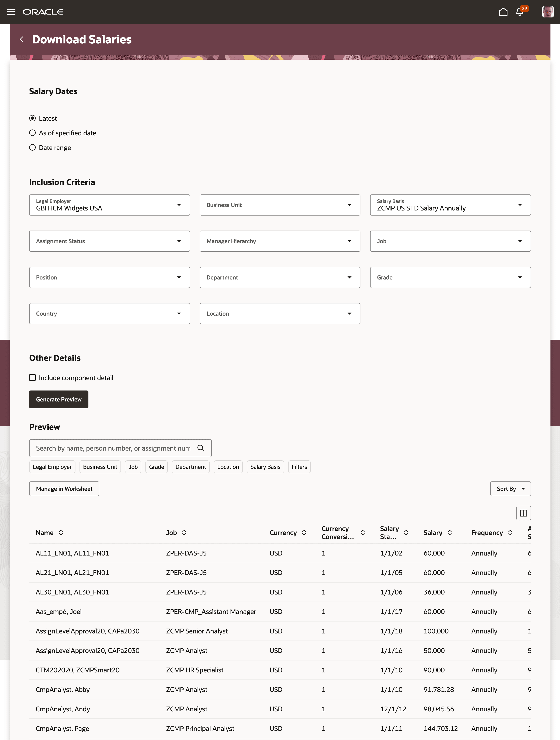Check Include component detail checkbox

[x=32, y=378]
